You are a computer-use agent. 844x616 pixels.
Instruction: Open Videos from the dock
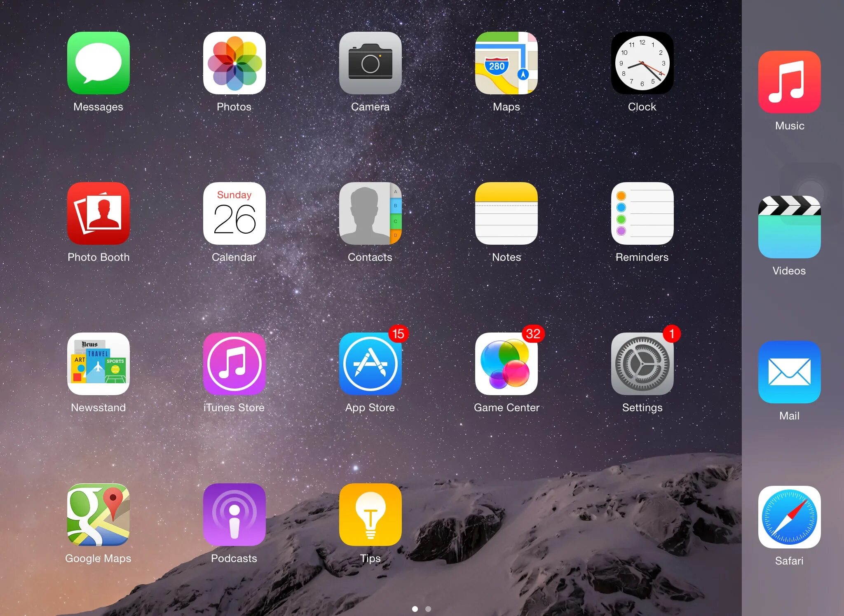(x=789, y=227)
